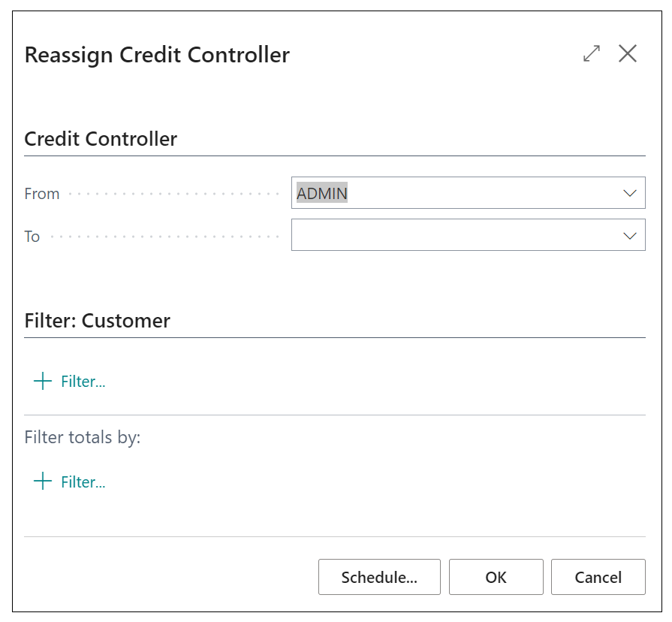Screen dimensions: 672x622
Task: Expand the chevron next to the ADMIN field
Action: 630,192
